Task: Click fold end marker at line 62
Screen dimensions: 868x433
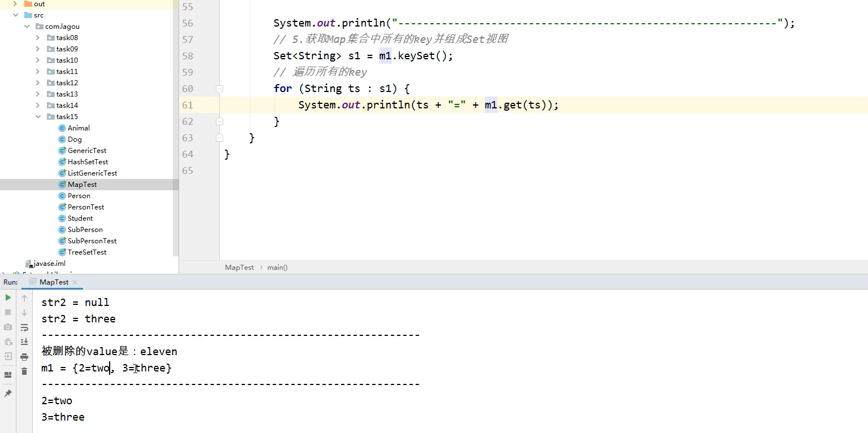Action: pos(219,121)
